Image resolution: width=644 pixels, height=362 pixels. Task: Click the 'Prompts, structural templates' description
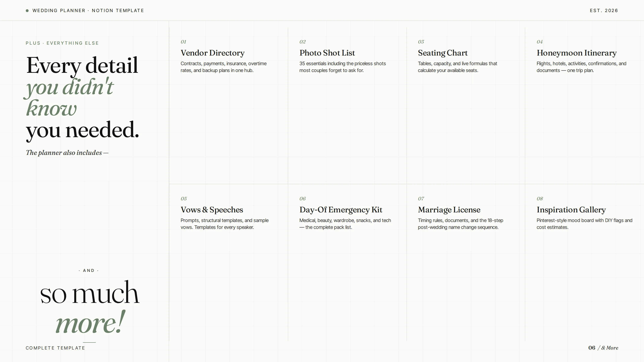(x=225, y=224)
